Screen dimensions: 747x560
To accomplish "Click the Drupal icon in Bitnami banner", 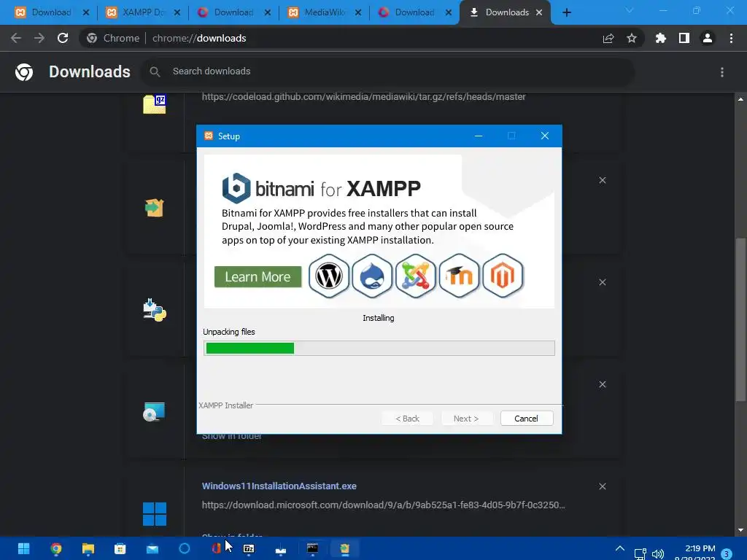I will [372, 276].
